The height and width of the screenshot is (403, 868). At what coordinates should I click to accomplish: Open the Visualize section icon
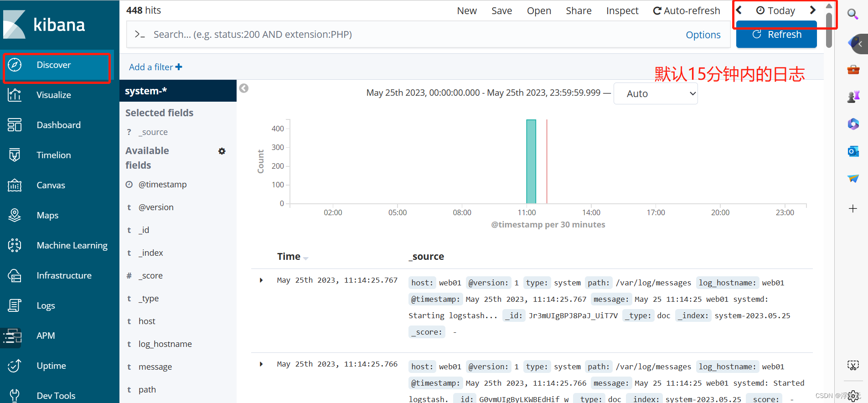pyautogui.click(x=15, y=95)
